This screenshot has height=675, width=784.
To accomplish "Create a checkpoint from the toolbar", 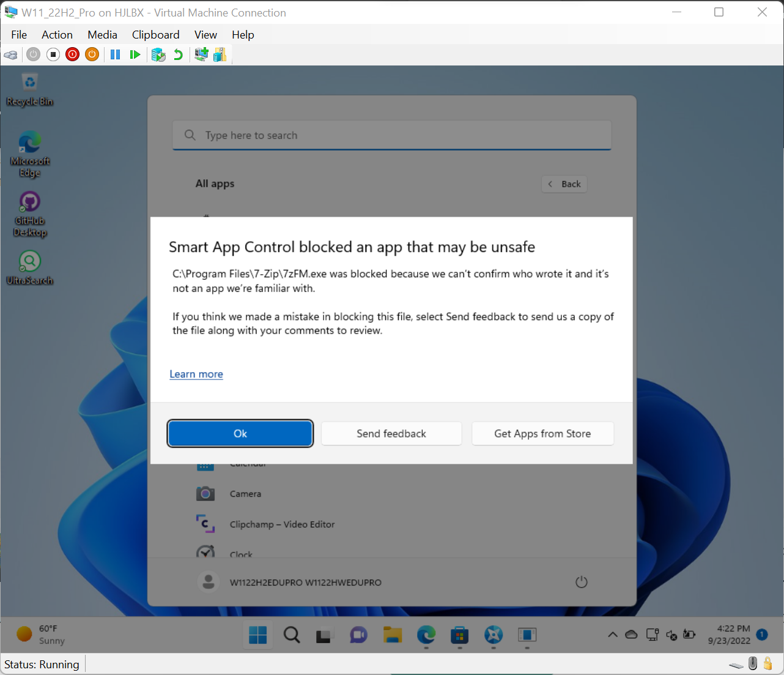I will point(158,54).
